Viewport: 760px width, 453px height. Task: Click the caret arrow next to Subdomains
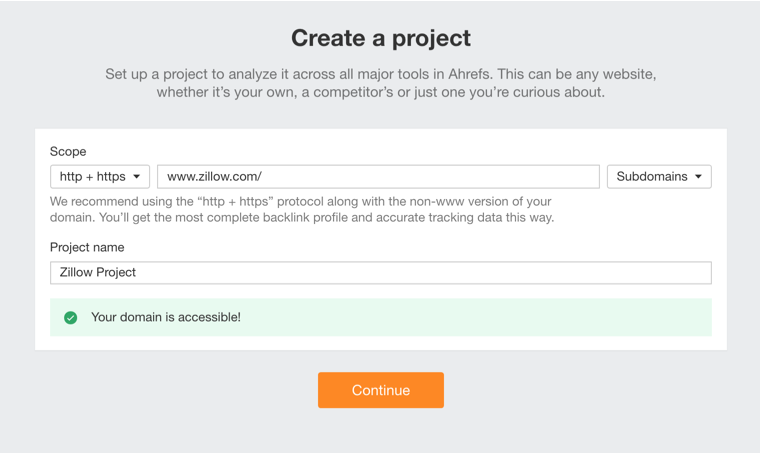pyautogui.click(x=698, y=177)
